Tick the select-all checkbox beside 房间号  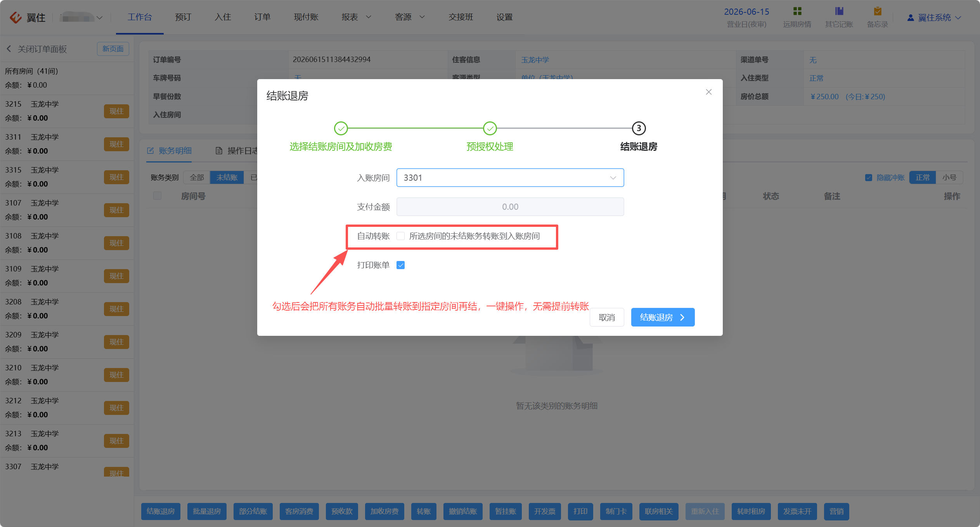click(157, 196)
